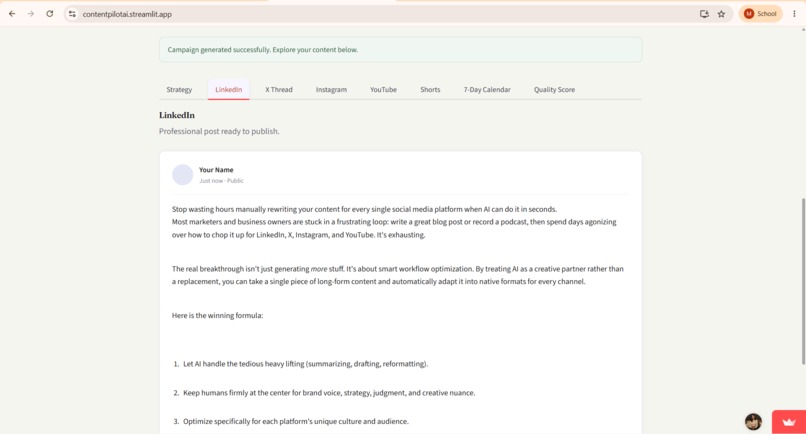This screenshot has width=806, height=434.
Task: Open site information icon in address bar
Action: (x=72, y=14)
